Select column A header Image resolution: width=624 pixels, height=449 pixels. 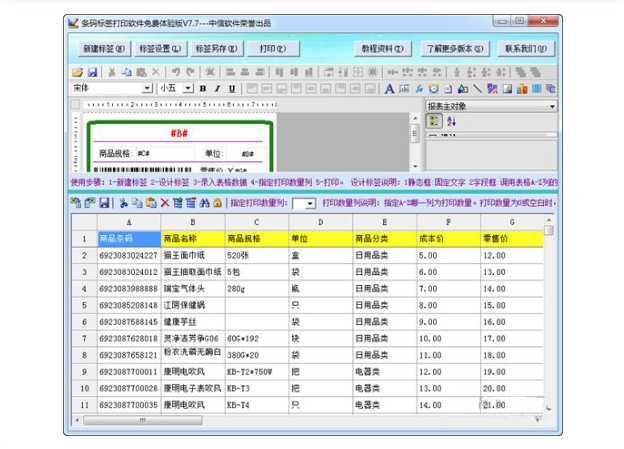[x=129, y=222]
